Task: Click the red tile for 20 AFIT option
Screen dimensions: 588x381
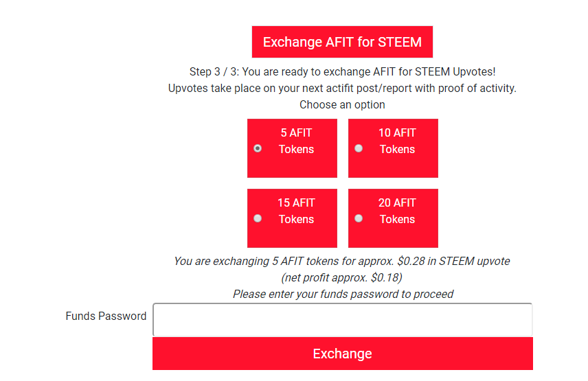Action: click(393, 218)
